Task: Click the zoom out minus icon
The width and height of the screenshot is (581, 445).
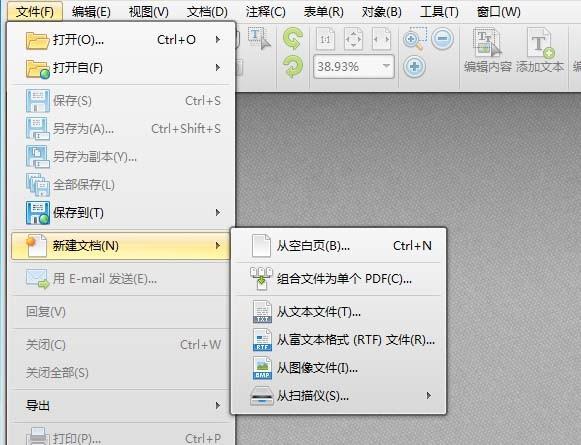Action: pos(442,38)
